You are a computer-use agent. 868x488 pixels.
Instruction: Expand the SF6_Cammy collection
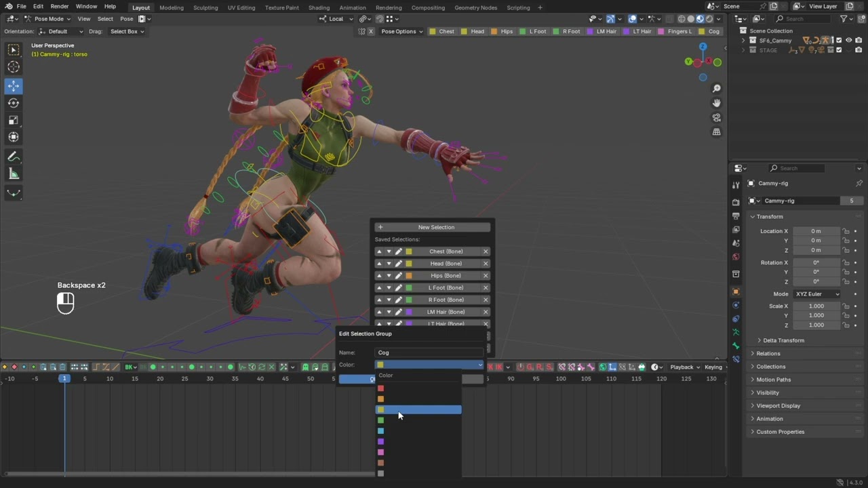click(743, 41)
